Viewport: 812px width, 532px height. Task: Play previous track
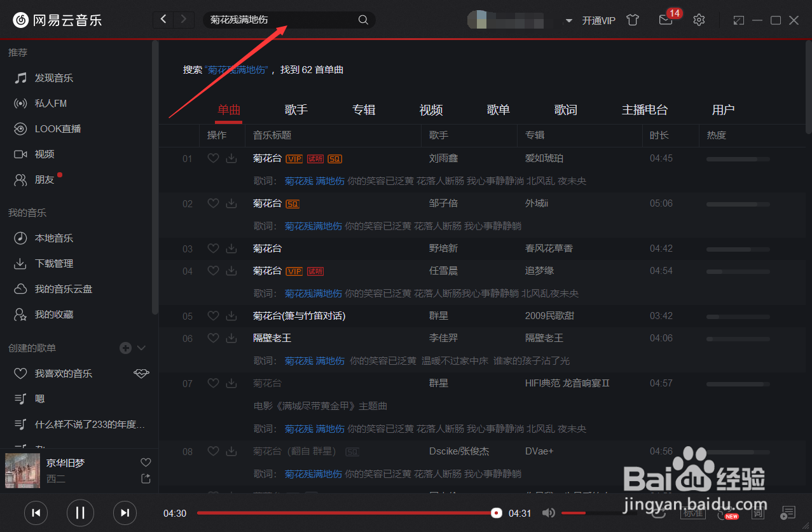click(x=36, y=512)
